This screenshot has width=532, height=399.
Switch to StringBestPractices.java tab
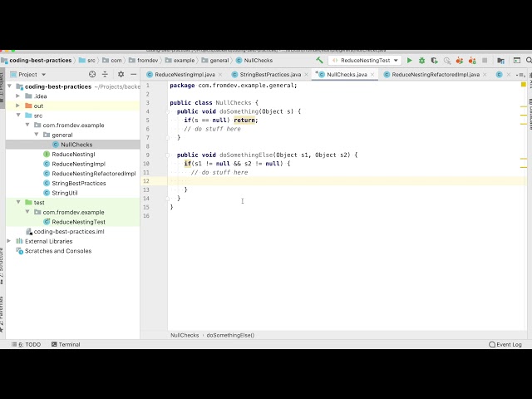tap(270, 74)
